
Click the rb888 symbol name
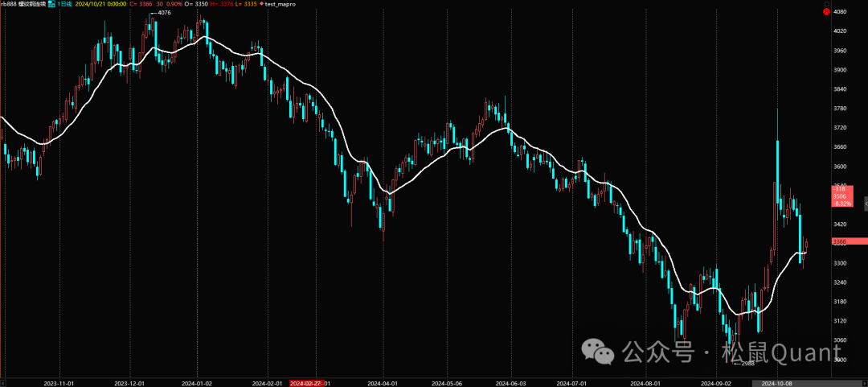coord(9,4)
